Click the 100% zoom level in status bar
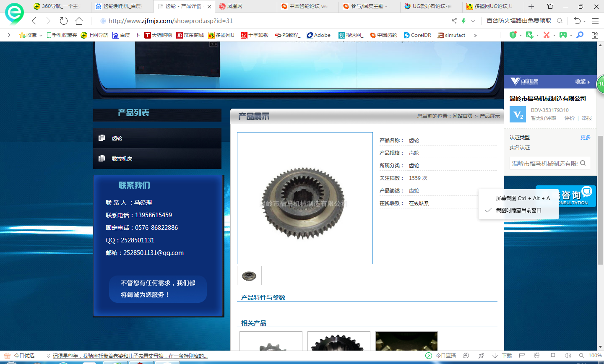The width and height of the screenshot is (604, 364). [x=595, y=356]
